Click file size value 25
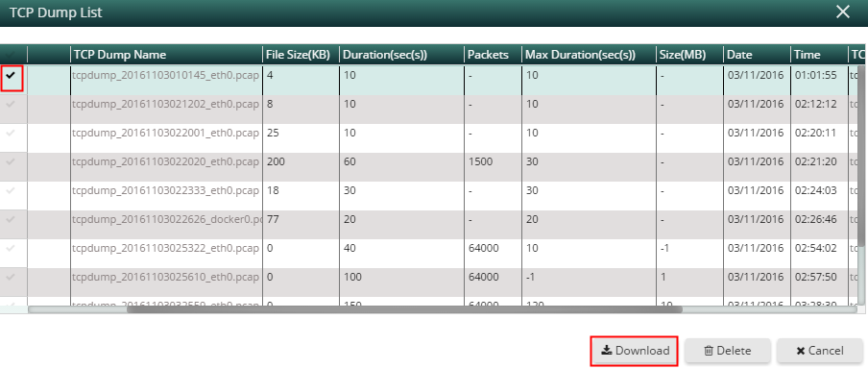Screen dimensions: 868x369 point(273,133)
